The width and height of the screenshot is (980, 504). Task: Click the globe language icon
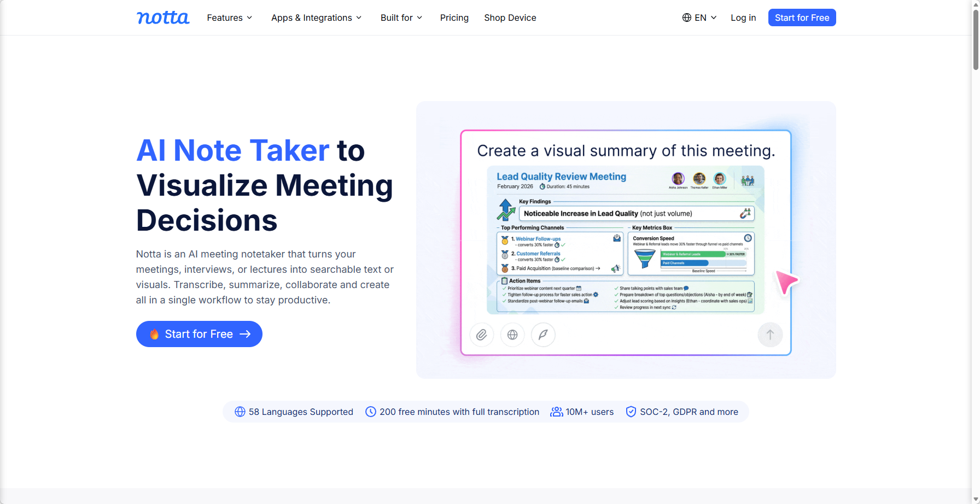tap(687, 17)
